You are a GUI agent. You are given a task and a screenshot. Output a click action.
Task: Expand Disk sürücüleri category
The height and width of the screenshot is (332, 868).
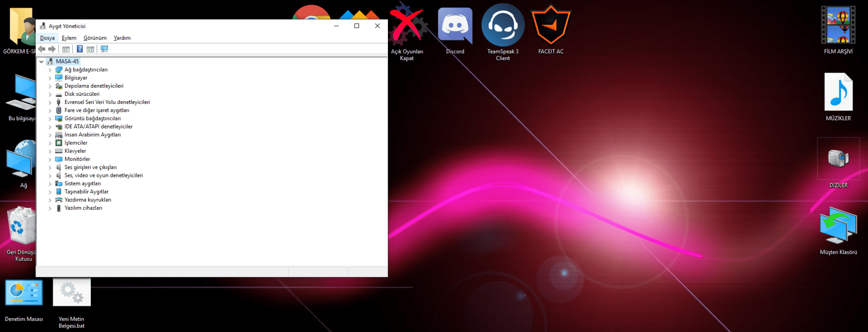pyautogui.click(x=50, y=94)
